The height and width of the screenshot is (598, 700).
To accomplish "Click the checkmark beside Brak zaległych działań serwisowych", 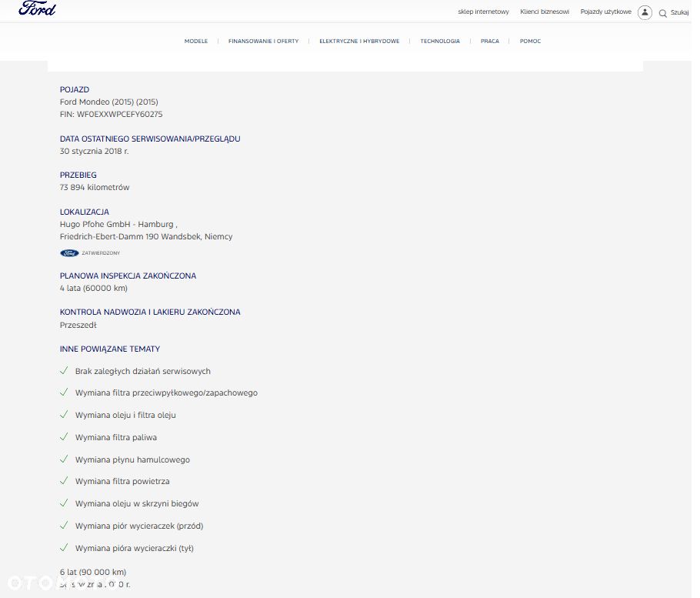I will pos(64,371).
